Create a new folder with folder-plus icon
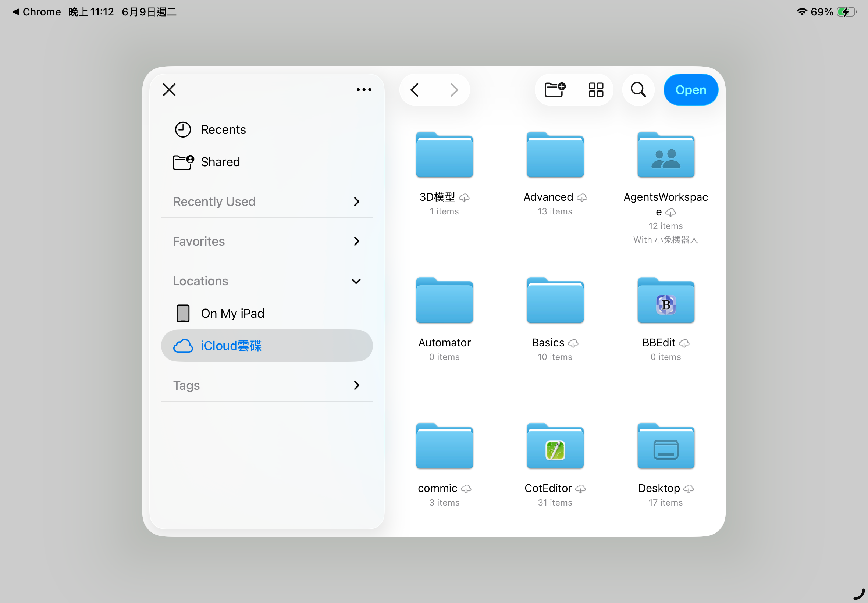This screenshot has height=603, width=868. 554,90
